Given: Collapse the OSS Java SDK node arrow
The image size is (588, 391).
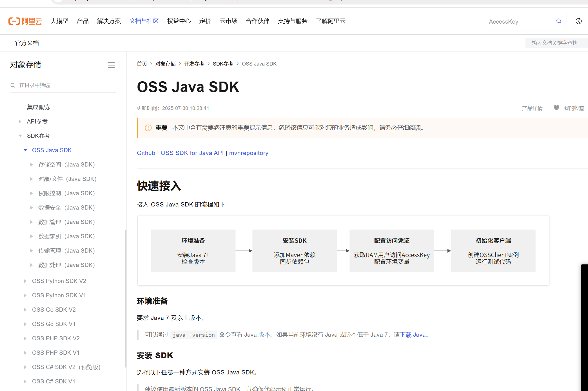Looking at the screenshot, I should 25,150.
